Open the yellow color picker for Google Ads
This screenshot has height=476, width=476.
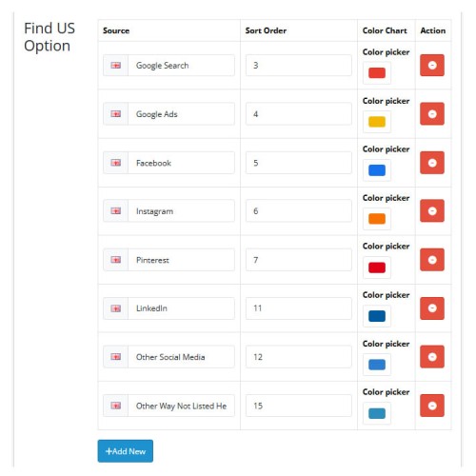click(377, 122)
